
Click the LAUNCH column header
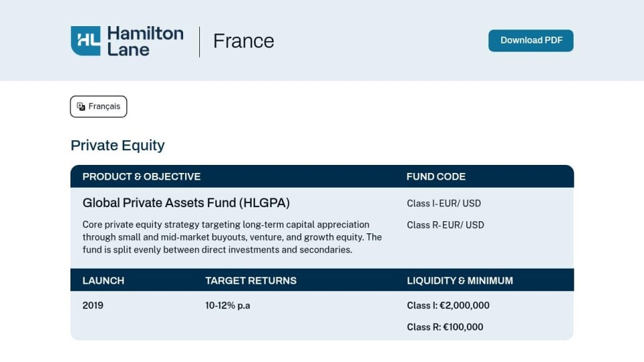click(x=103, y=281)
